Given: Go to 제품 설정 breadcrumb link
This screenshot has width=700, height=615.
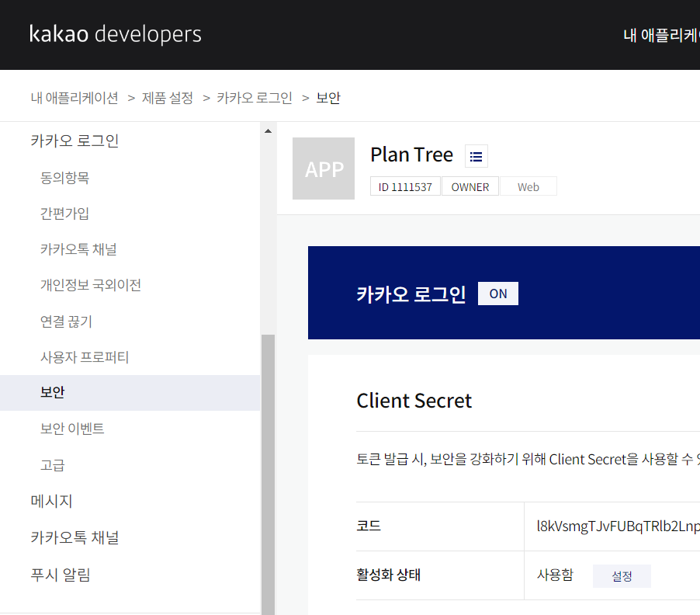Looking at the screenshot, I should pyautogui.click(x=167, y=97).
